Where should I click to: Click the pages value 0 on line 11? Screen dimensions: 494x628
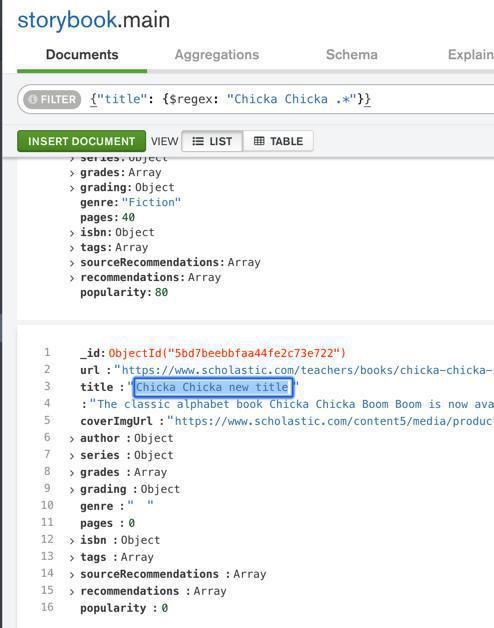pos(131,523)
